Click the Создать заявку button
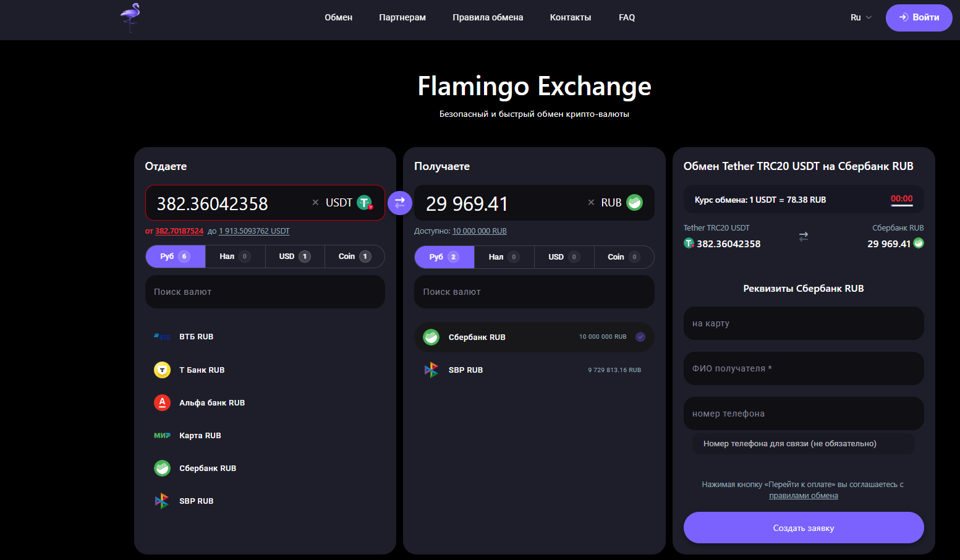960x560 pixels. (804, 528)
